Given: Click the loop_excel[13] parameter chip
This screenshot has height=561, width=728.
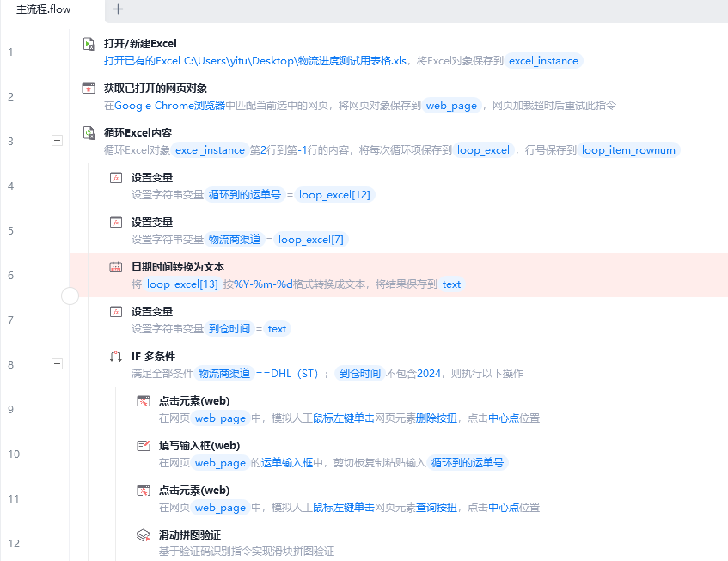Looking at the screenshot, I should point(182,284).
